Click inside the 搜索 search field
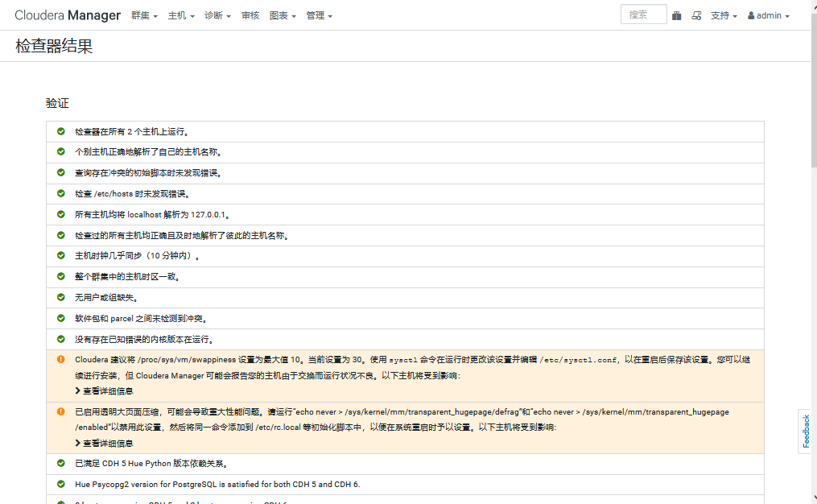The width and height of the screenshot is (817, 504). click(643, 14)
